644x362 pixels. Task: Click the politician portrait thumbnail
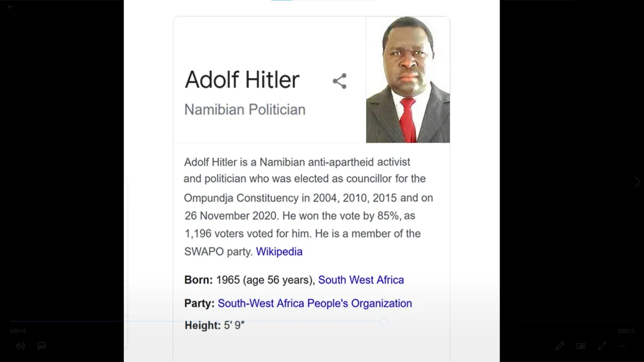pyautogui.click(x=408, y=80)
